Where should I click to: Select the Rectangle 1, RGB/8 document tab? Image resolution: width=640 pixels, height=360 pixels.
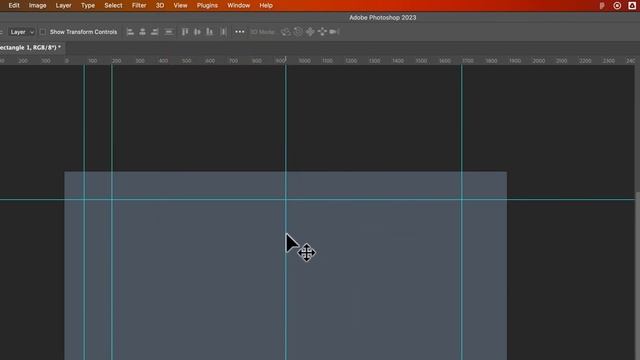pyautogui.click(x=31, y=48)
